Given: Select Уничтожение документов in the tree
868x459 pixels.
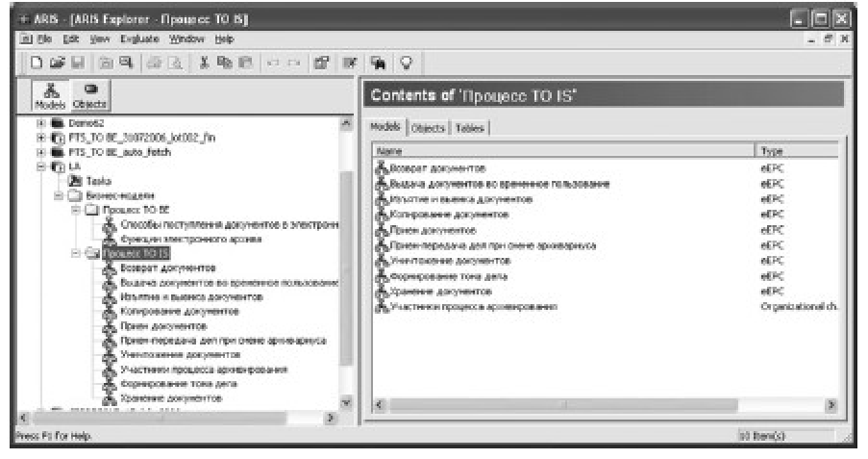Looking at the screenshot, I should point(181,355).
